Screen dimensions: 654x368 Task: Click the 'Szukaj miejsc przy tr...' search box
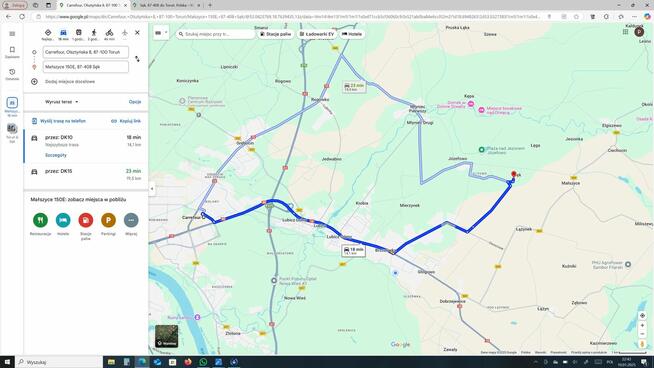pyautogui.click(x=216, y=34)
